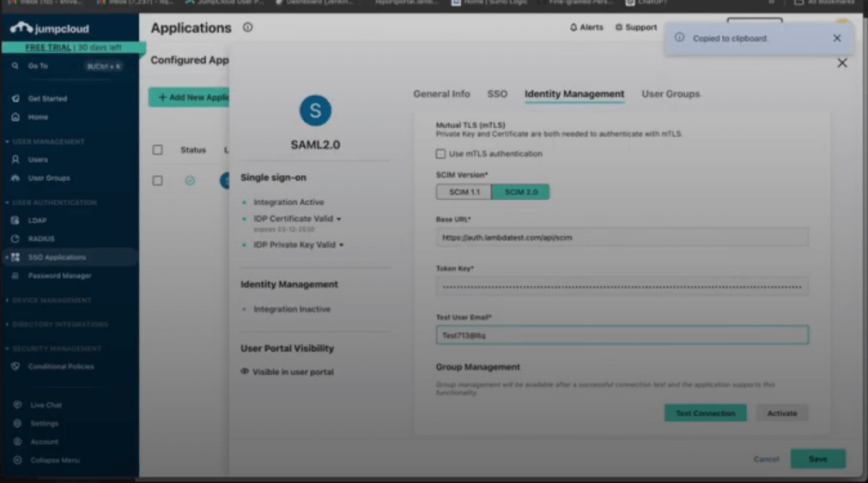Click Integration Inactive status text
The height and width of the screenshot is (483, 868).
292,310
